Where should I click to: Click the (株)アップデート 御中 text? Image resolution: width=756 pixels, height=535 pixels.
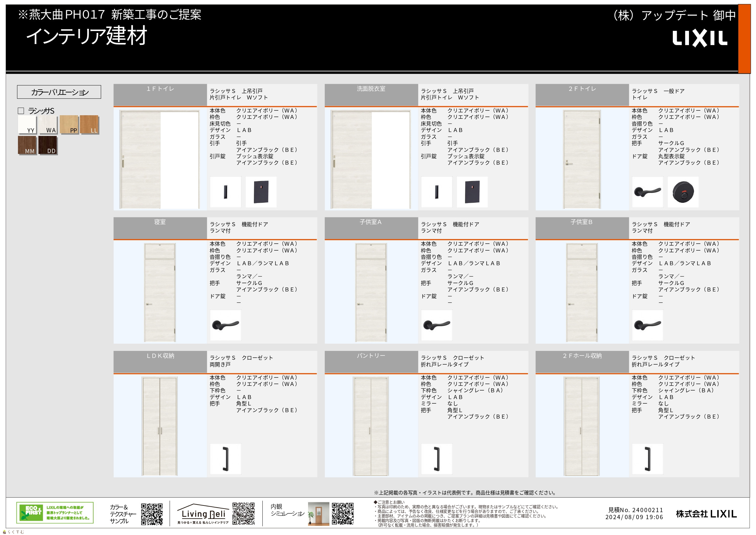[673, 16]
